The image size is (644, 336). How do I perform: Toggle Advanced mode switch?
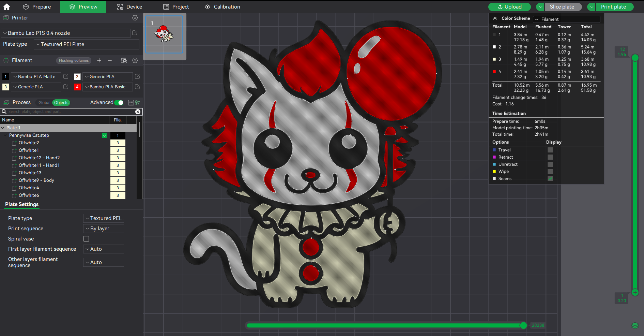point(119,103)
